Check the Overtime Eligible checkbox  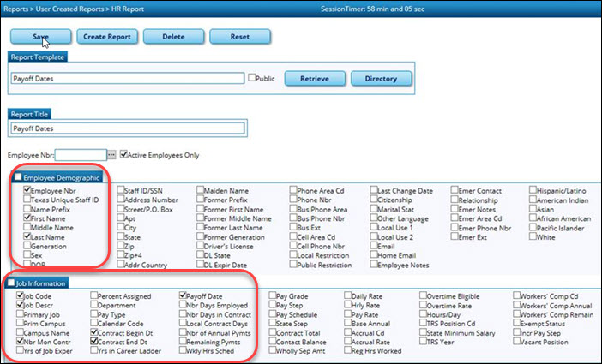[x=423, y=295]
